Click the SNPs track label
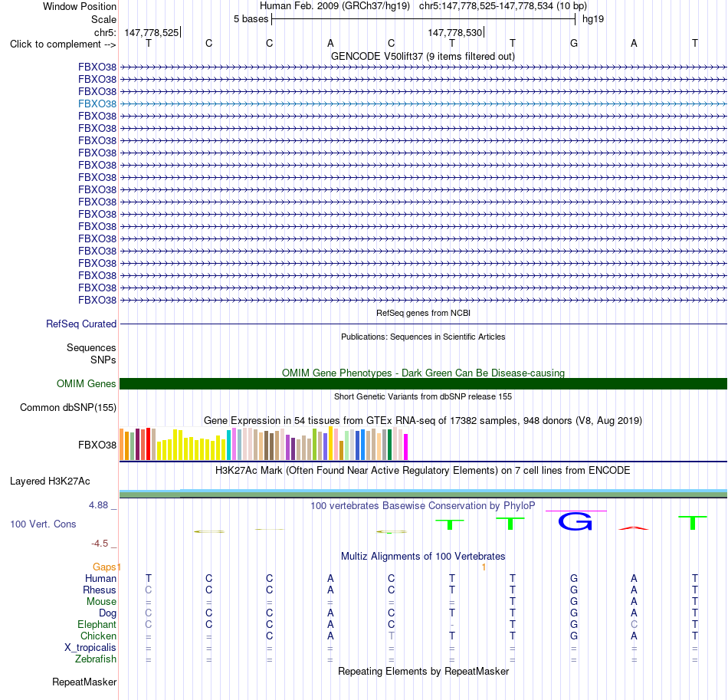The width and height of the screenshot is (728, 700). point(103,360)
